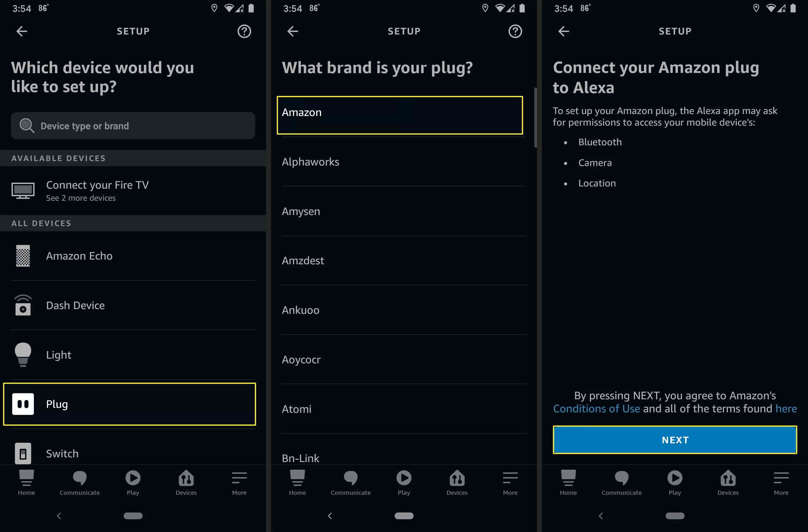Image resolution: width=808 pixels, height=532 pixels.
Task: Tap the Communicate icon in nav bar
Action: pyautogui.click(x=80, y=482)
